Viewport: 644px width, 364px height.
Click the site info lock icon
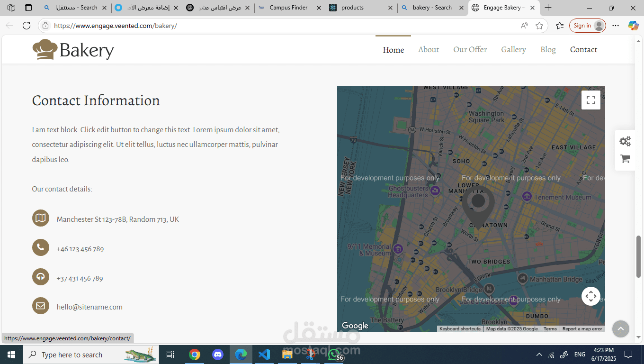[x=45, y=26]
